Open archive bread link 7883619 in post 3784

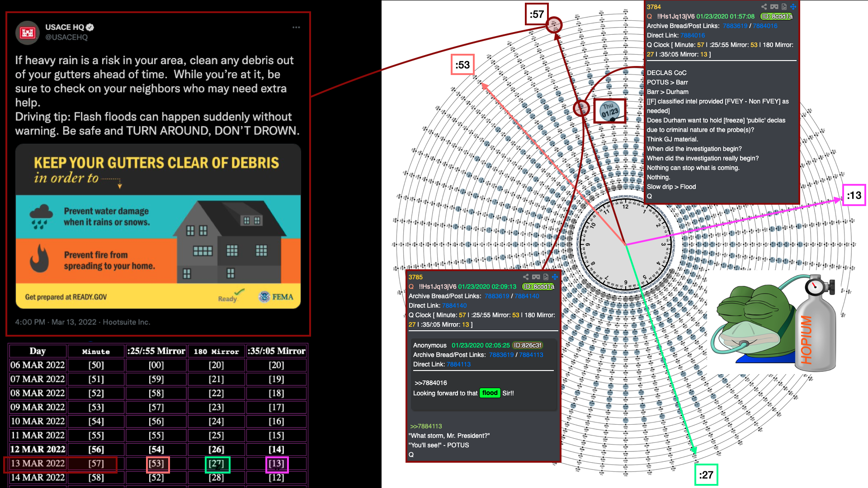pyautogui.click(x=735, y=26)
